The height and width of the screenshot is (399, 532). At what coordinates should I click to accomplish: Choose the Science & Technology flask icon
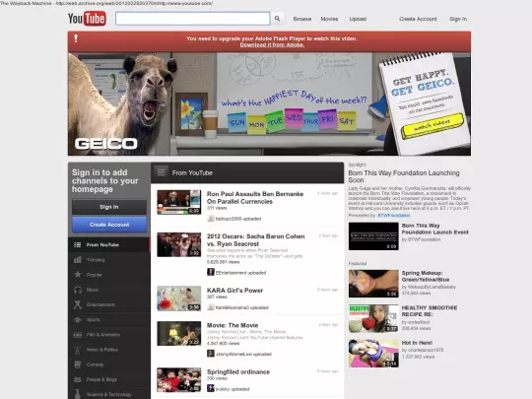pyautogui.click(x=78, y=394)
